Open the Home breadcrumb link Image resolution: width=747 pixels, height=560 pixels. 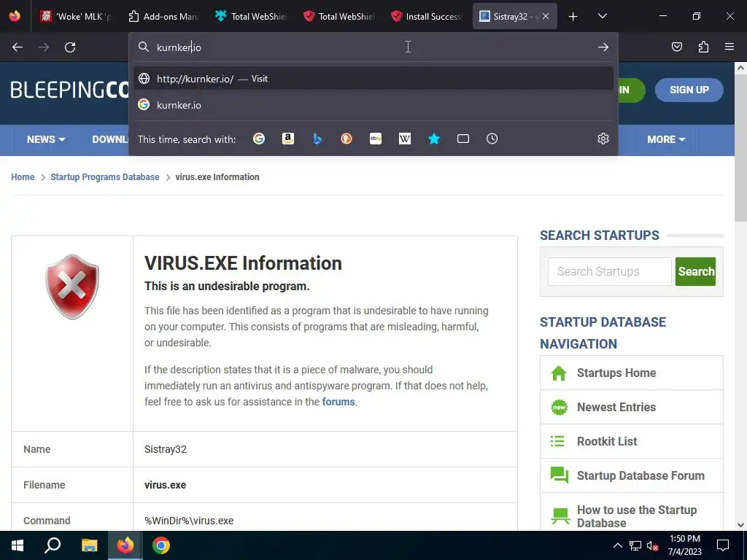23,177
